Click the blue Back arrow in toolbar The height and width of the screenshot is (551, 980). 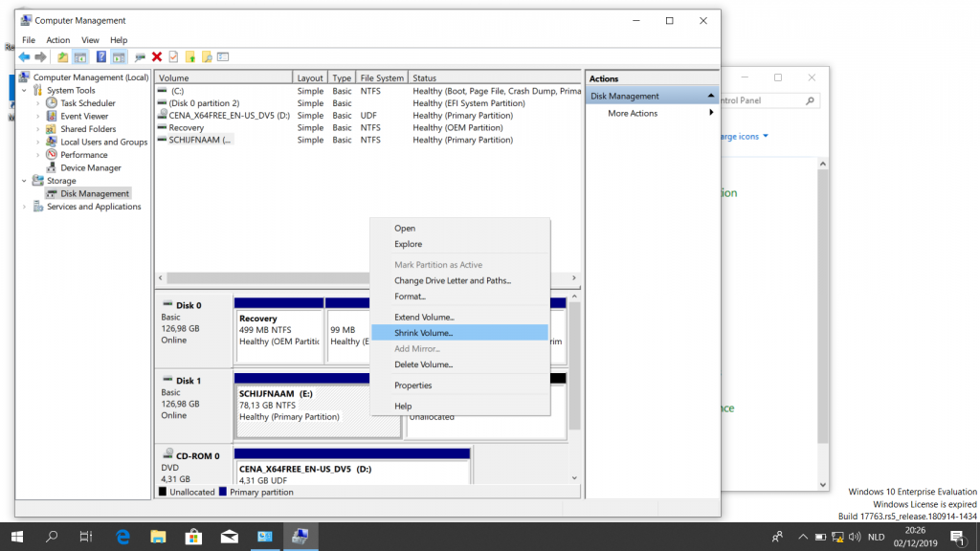pyautogui.click(x=24, y=56)
